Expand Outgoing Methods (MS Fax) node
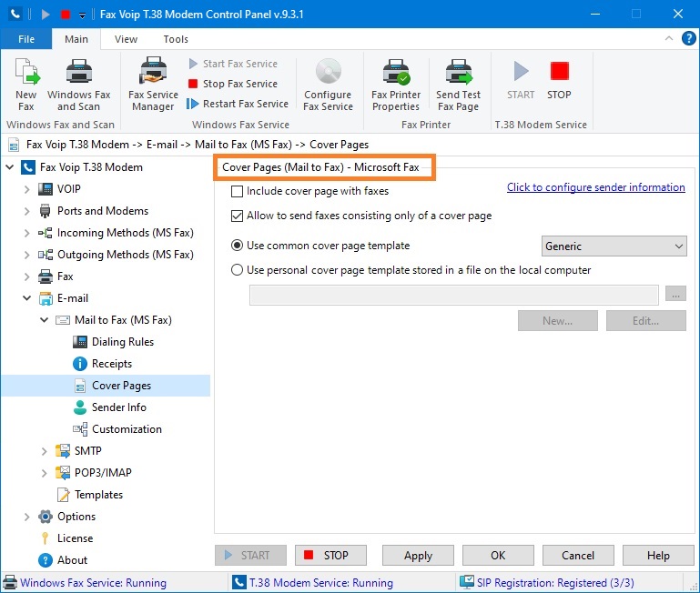The image size is (700, 593). click(26, 255)
